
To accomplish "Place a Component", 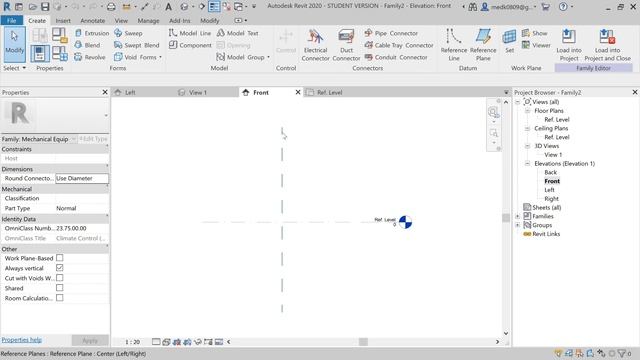I will coord(190,45).
